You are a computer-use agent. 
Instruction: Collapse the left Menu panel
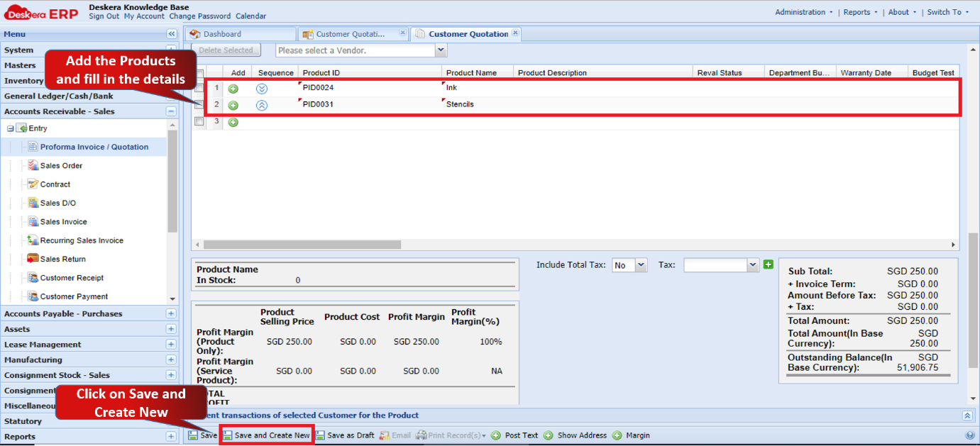[x=171, y=34]
